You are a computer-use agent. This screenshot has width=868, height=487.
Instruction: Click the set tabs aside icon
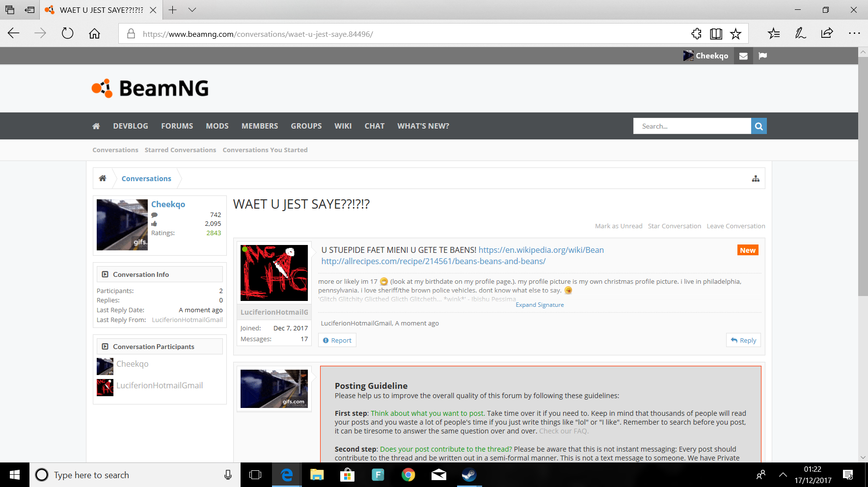pos(29,10)
